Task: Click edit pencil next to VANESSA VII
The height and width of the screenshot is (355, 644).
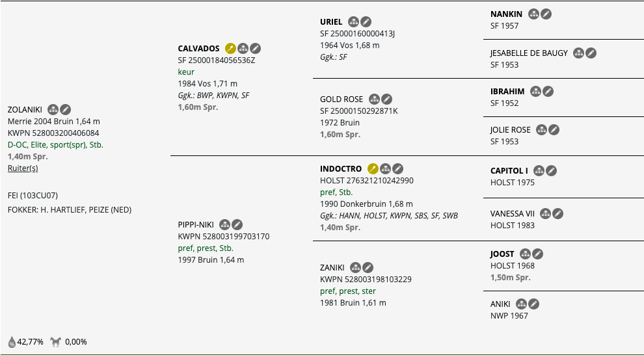Action: pyautogui.click(x=557, y=213)
